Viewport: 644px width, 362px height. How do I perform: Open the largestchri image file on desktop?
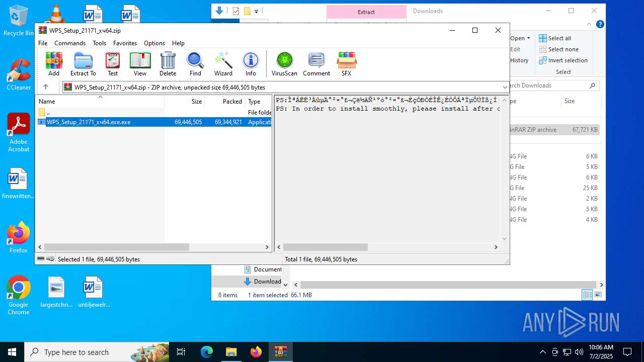click(56, 292)
